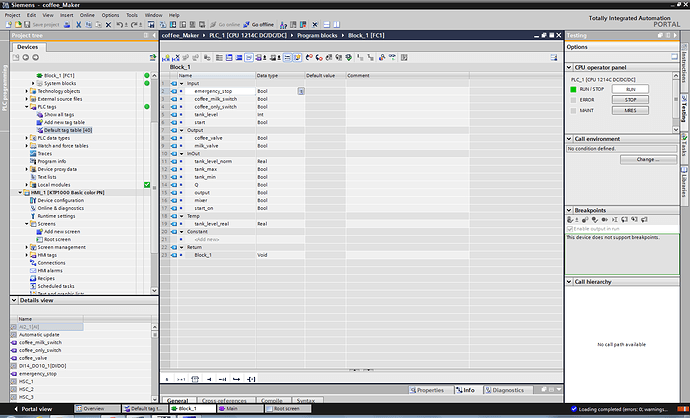
Task: Click the Print toolbar icon
Action: tap(67, 25)
